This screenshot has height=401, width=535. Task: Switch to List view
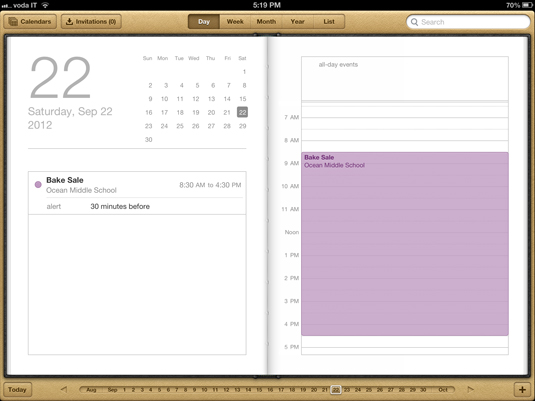329,22
